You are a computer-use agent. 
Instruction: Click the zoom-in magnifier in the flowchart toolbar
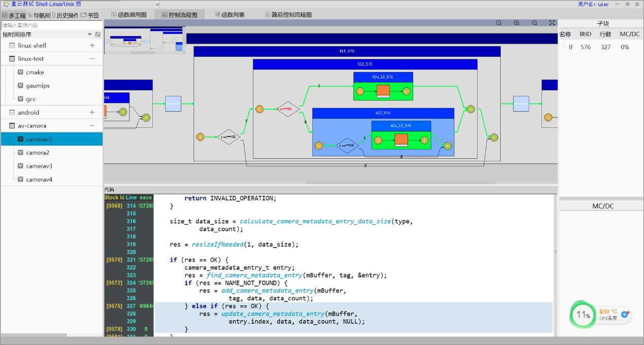[517, 23]
